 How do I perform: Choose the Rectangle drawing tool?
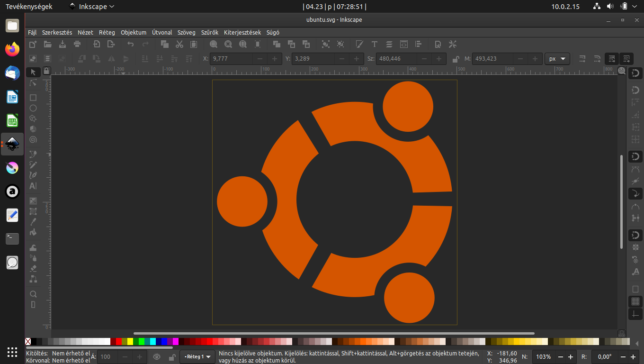tap(33, 98)
